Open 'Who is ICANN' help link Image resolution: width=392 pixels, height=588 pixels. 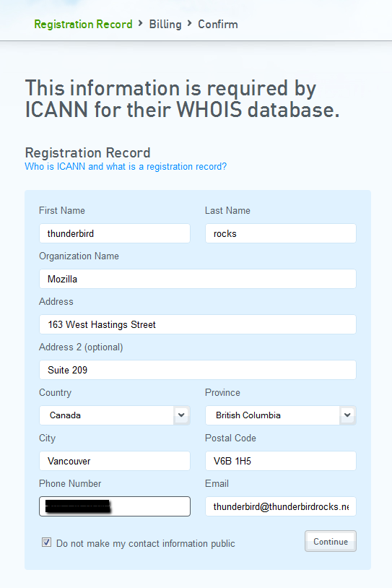126,166
